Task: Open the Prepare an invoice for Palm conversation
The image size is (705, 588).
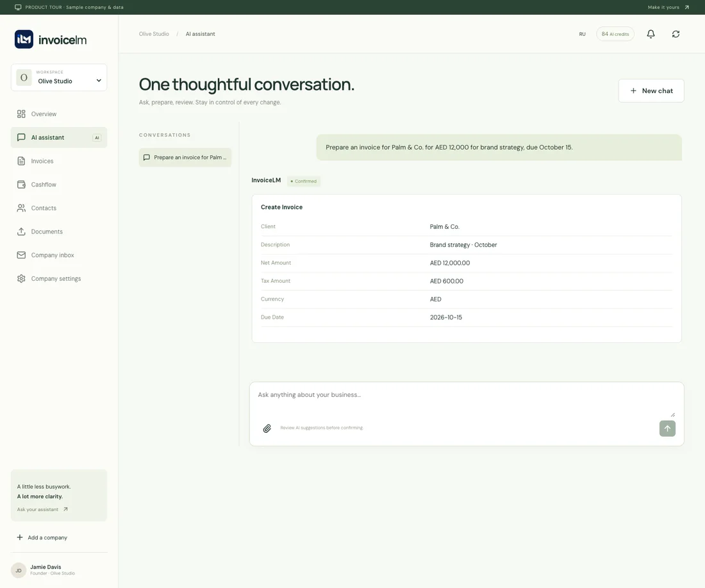Action: [x=185, y=158]
